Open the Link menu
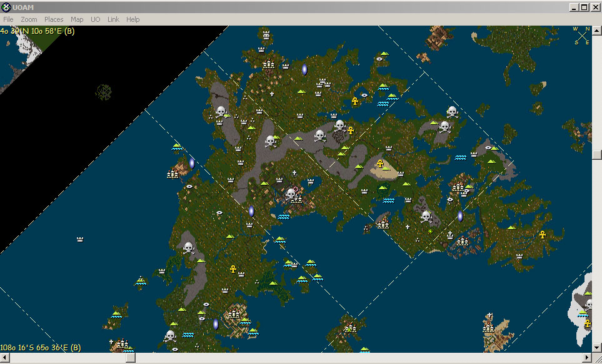 113,19
